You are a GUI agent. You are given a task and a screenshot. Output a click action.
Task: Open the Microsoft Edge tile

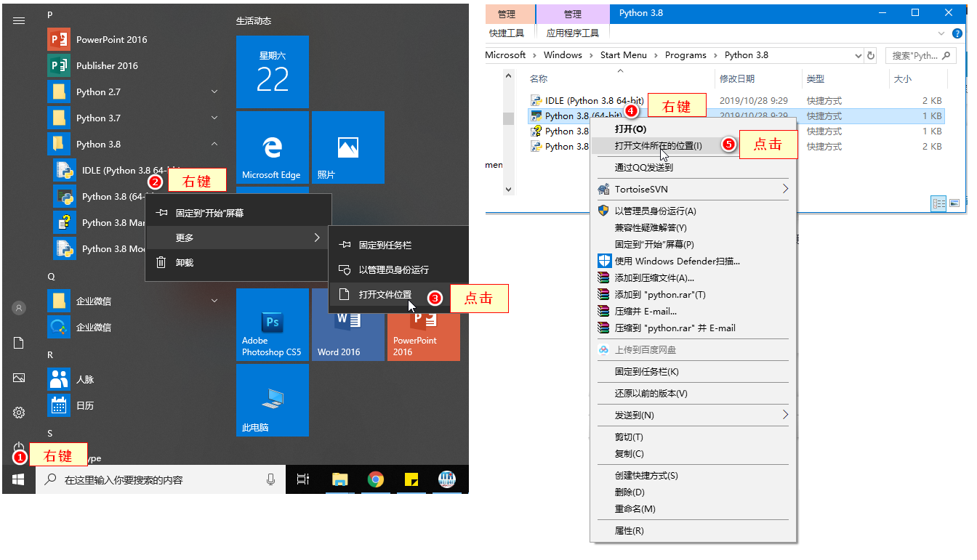(273, 147)
